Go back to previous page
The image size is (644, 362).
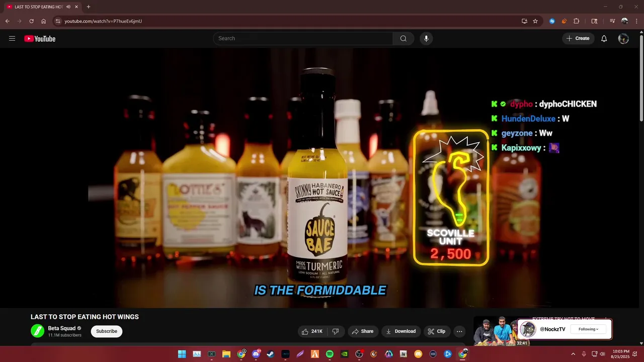[x=7, y=21]
